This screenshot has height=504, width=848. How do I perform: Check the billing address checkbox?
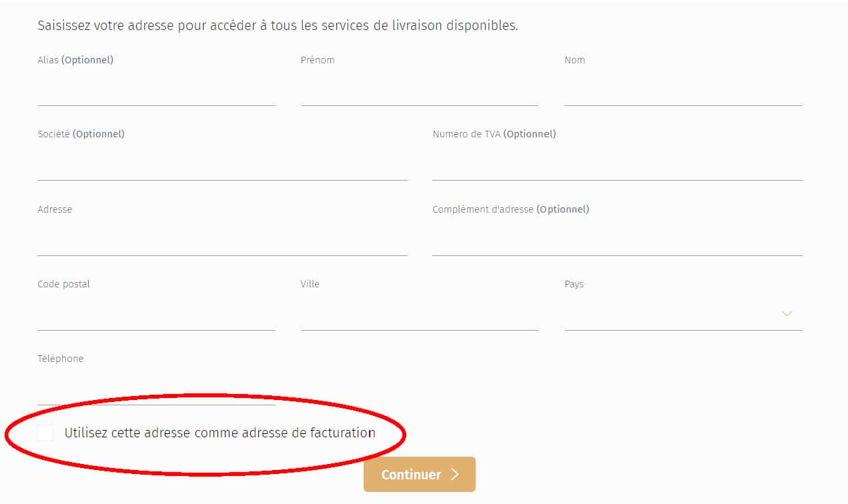click(45, 433)
